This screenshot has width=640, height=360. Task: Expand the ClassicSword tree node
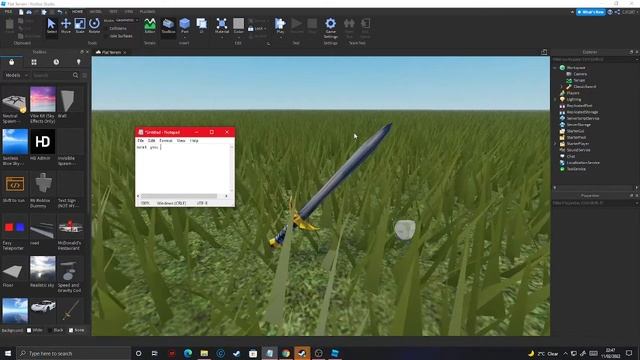point(562,87)
